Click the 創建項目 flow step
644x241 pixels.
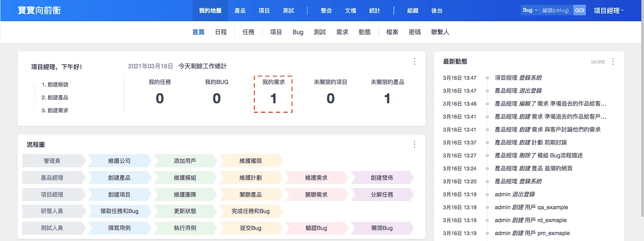click(x=119, y=195)
